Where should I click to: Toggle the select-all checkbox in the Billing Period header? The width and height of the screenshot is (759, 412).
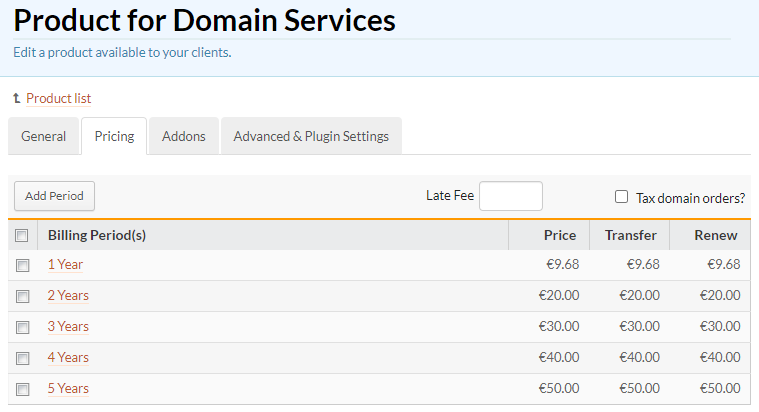22,235
